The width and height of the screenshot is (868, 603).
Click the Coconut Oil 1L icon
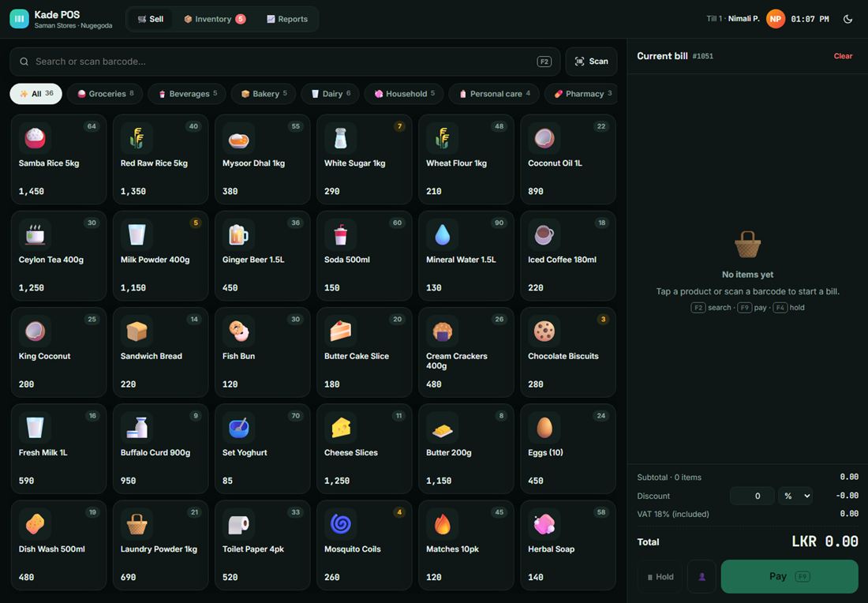pos(544,137)
